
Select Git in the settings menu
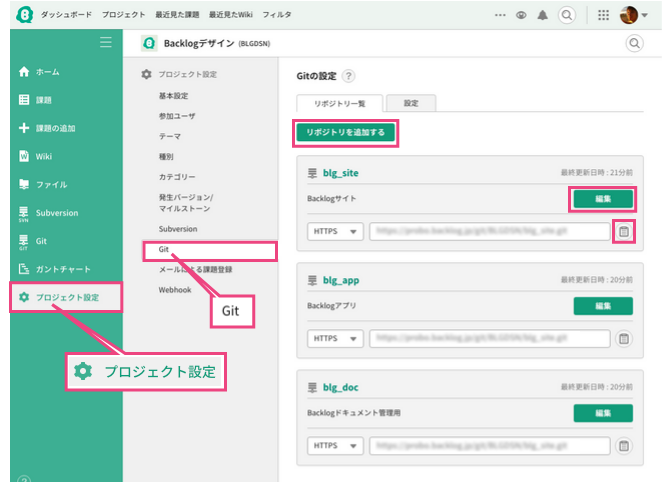point(210,249)
